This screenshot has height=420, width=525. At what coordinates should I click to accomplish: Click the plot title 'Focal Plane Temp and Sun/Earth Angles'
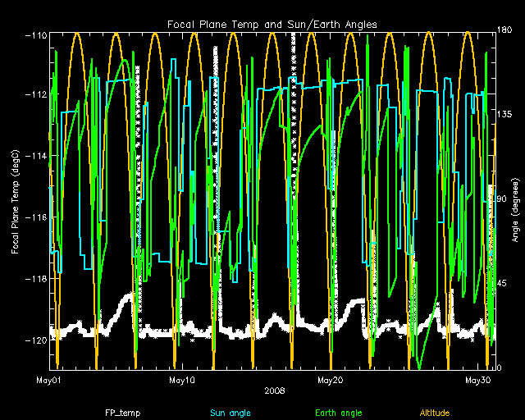[273, 25]
